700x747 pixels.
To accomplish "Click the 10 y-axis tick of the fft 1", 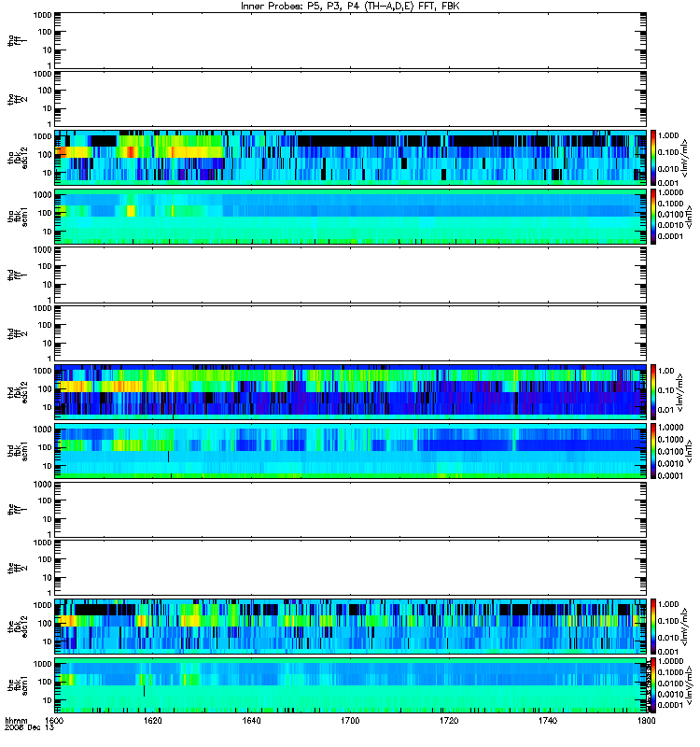I will [48, 519].
